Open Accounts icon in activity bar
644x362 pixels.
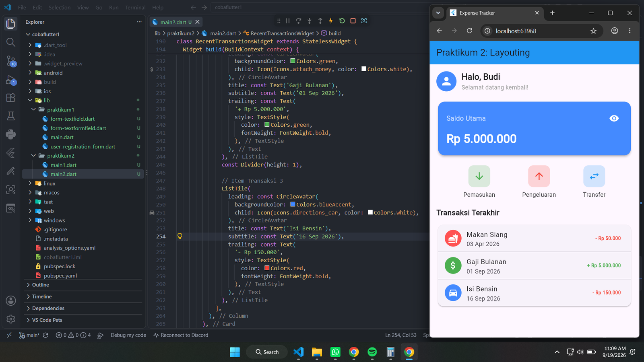(11, 300)
